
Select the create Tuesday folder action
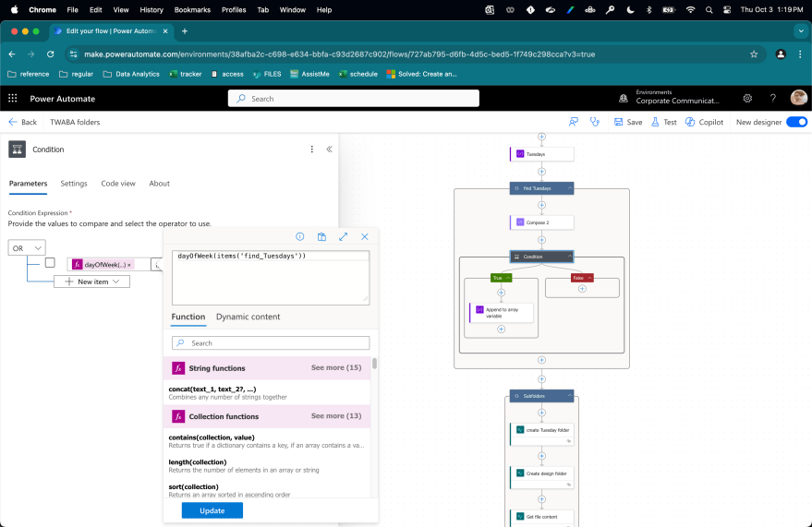pyautogui.click(x=541, y=434)
